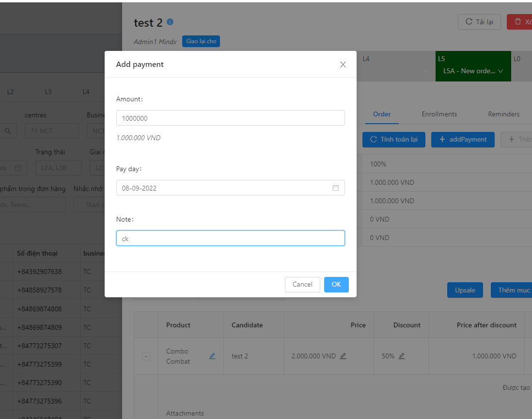Switch to the Enrollments tab
Image resolution: width=532 pixels, height=419 pixels.
(x=439, y=114)
